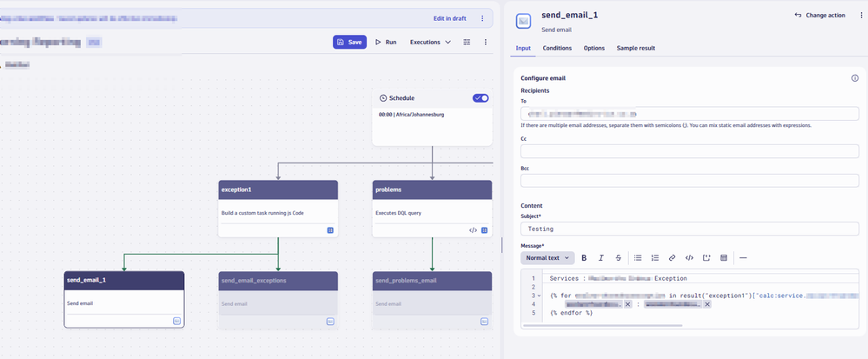Click the Subject input field

690,229
